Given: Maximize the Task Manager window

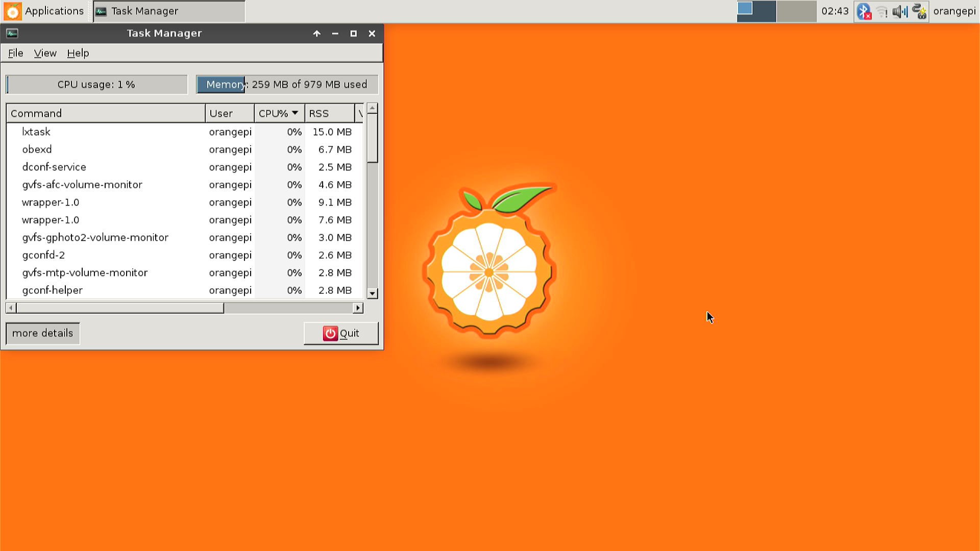Looking at the screenshot, I should point(353,34).
